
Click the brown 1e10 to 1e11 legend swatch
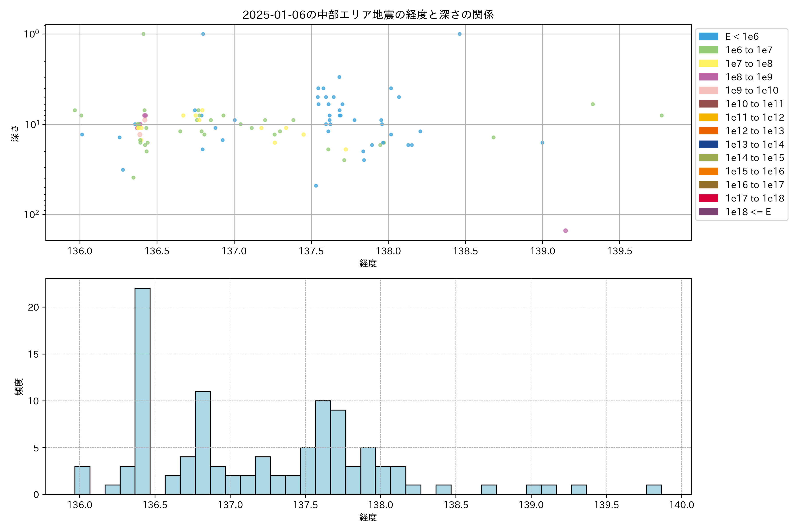click(x=708, y=104)
